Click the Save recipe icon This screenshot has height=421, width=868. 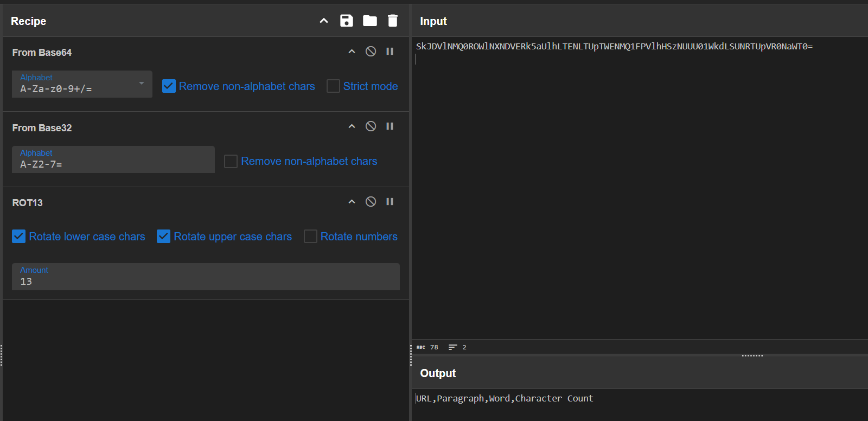coord(346,21)
